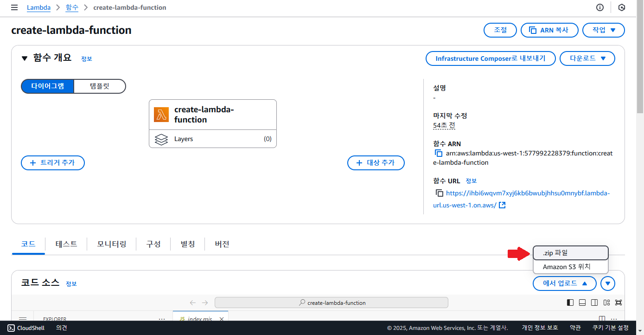Open the Actions dropdown button
The height and width of the screenshot is (335, 644).
point(604,30)
